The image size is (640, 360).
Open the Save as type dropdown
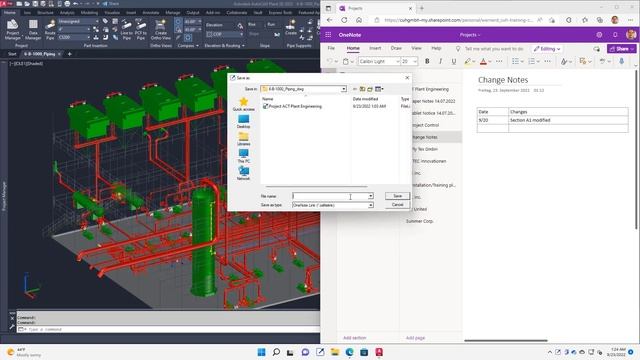point(371,205)
